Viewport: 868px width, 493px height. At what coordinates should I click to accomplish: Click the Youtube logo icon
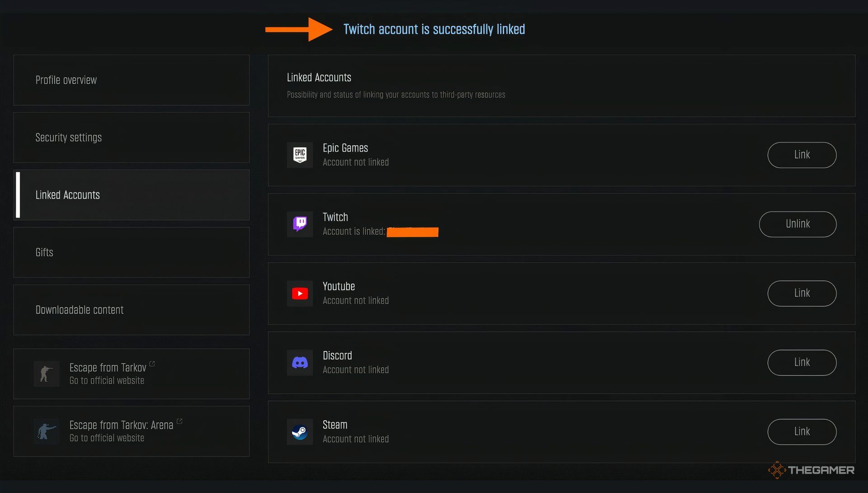click(300, 294)
